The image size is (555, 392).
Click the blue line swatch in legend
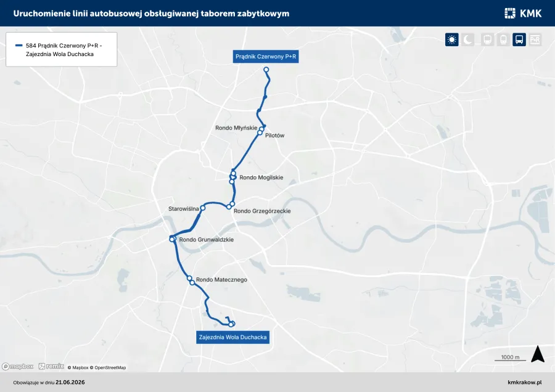(18, 45)
